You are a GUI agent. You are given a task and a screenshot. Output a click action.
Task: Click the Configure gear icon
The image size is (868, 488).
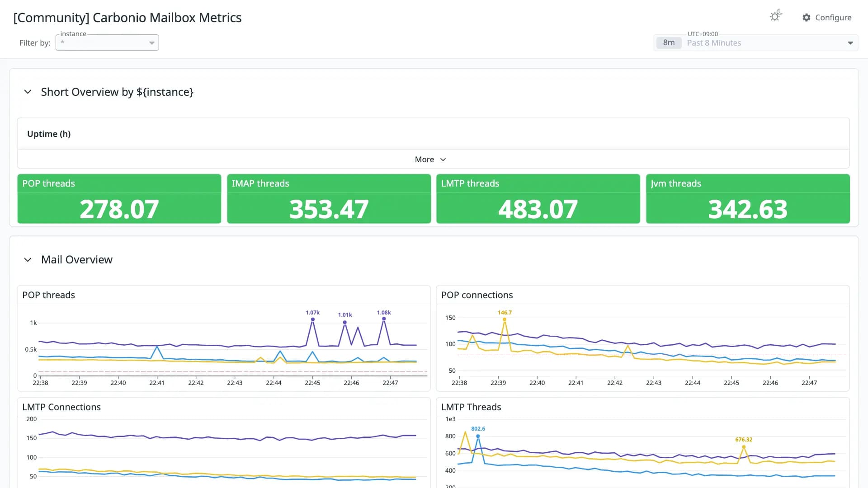point(806,17)
